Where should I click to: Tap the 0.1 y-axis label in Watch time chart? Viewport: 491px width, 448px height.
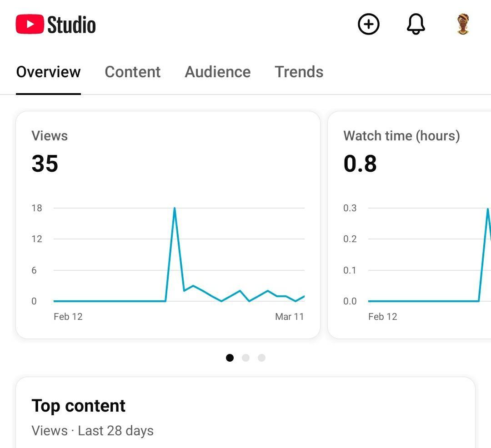(x=350, y=270)
